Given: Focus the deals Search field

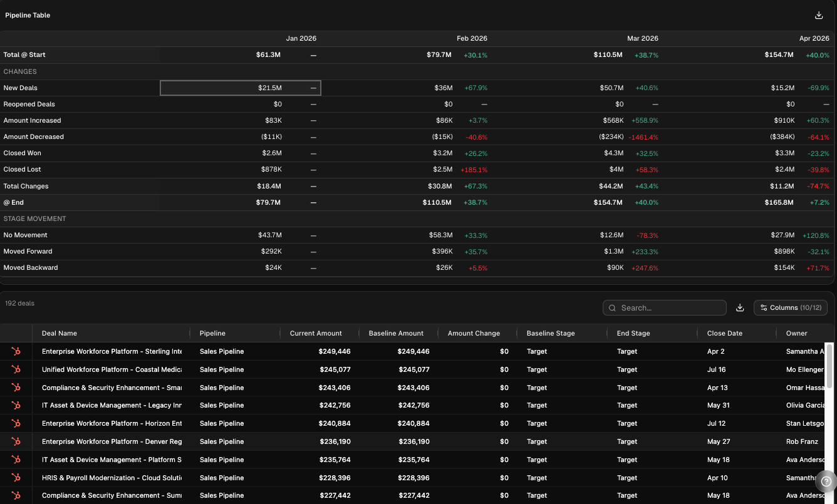Looking at the screenshot, I should point(670,307).
